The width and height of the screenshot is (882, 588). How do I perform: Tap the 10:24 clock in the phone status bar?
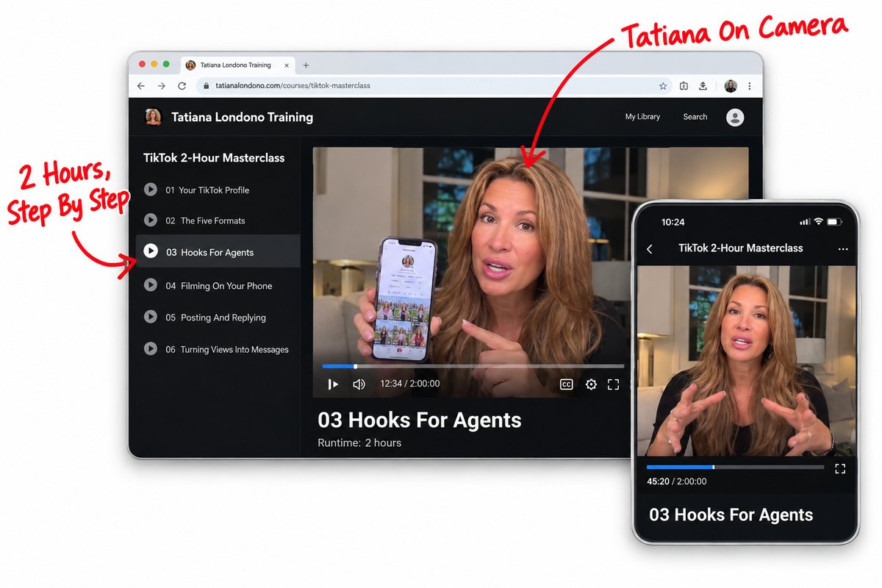point(673,222)
